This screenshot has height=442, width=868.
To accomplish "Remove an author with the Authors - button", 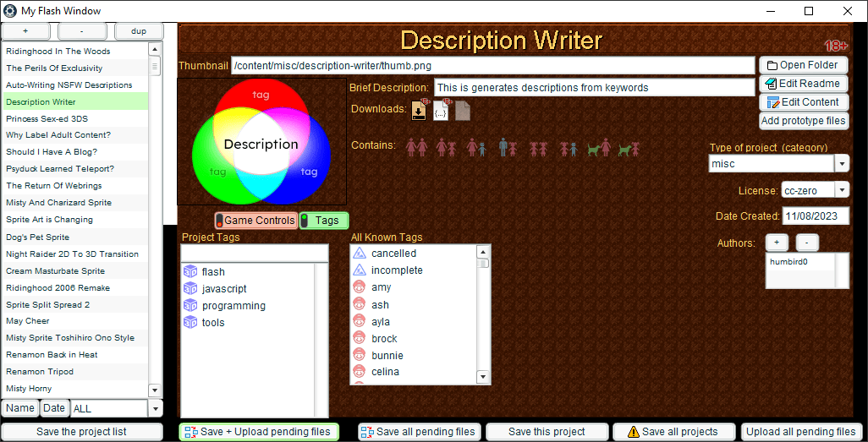I will point(806,243).
